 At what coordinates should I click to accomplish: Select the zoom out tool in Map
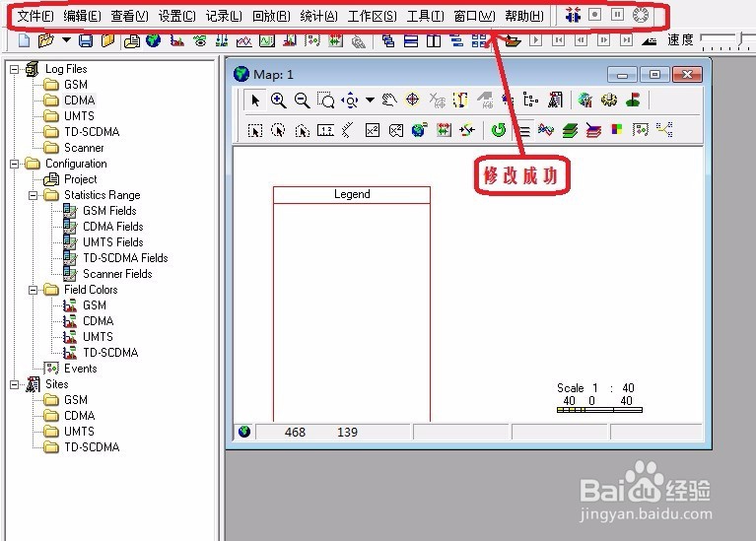302,101
